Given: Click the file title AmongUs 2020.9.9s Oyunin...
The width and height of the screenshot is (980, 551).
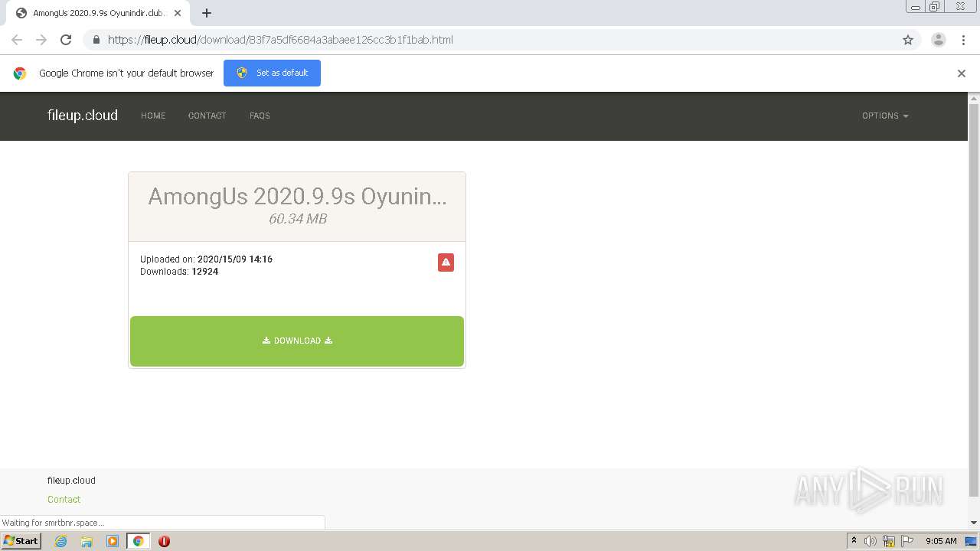Looking at the screenshot, I should point(297,197).
